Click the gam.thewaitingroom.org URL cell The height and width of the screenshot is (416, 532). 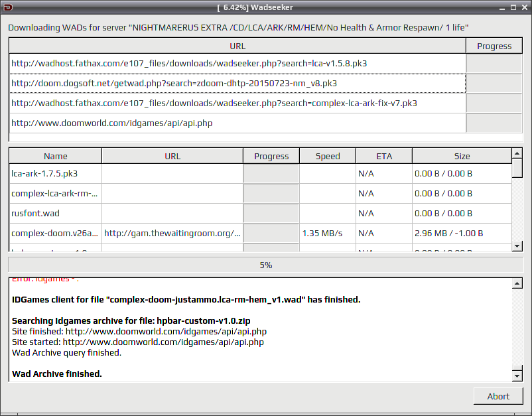point(172,234)
